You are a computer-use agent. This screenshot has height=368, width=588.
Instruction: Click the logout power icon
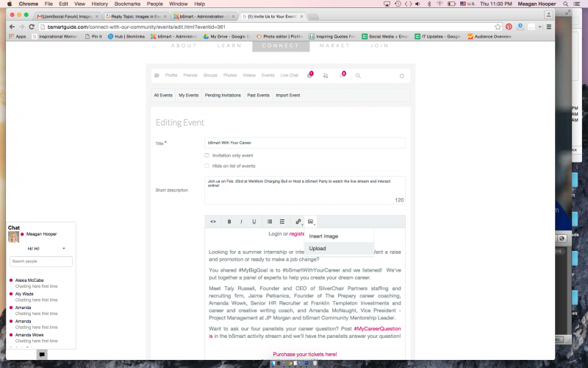click(401, 76)
